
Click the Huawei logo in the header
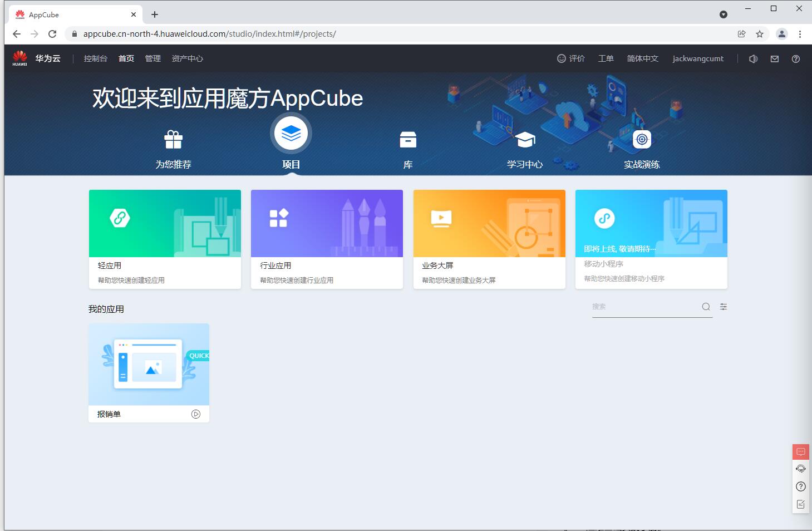tap(20, 58)
